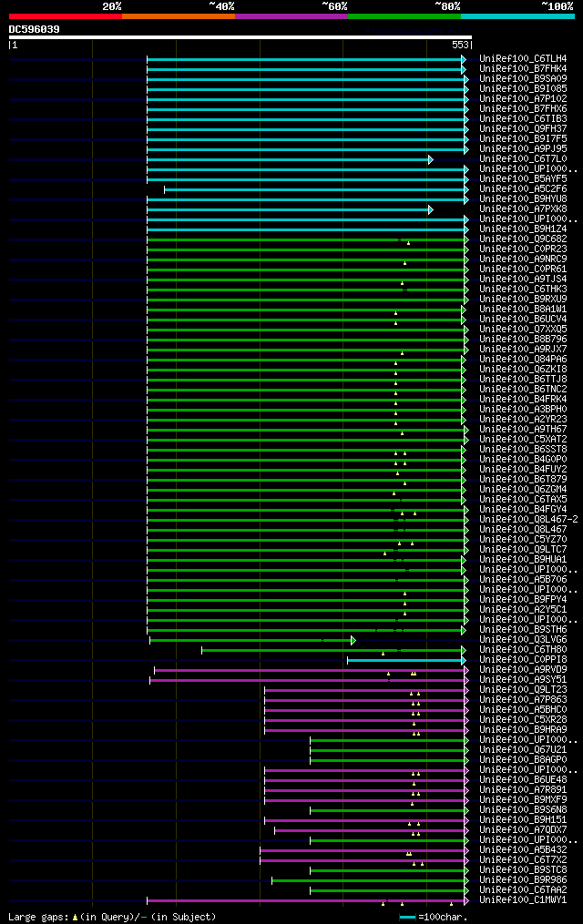This screenshot has height=924, width=583.
Task: Select the DC596039 query label
Action: pyautogui.click(x=35, y=29)
